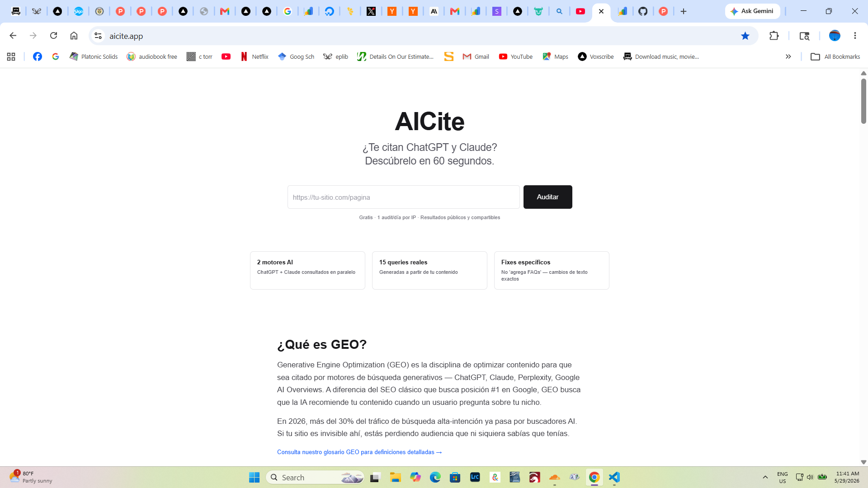Switch to the GitHub tab
Viewport: 868px width, 488px height.
[x=643, y=11]
